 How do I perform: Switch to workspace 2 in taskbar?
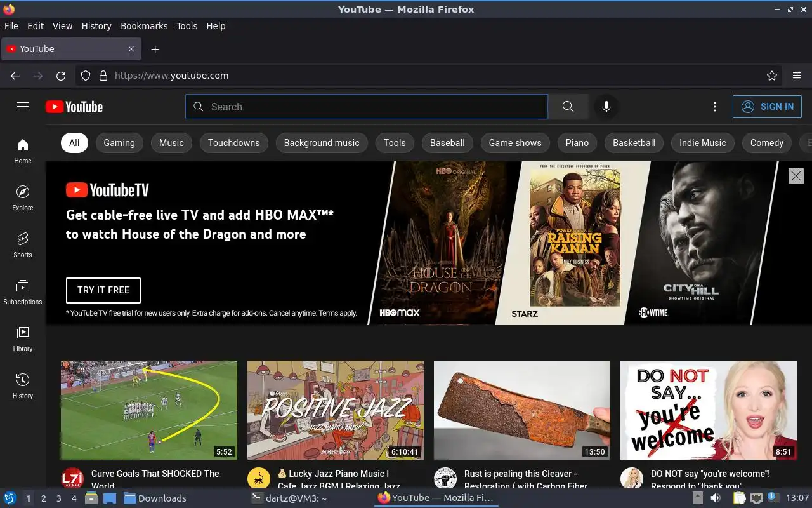click(x=44, y=498)
